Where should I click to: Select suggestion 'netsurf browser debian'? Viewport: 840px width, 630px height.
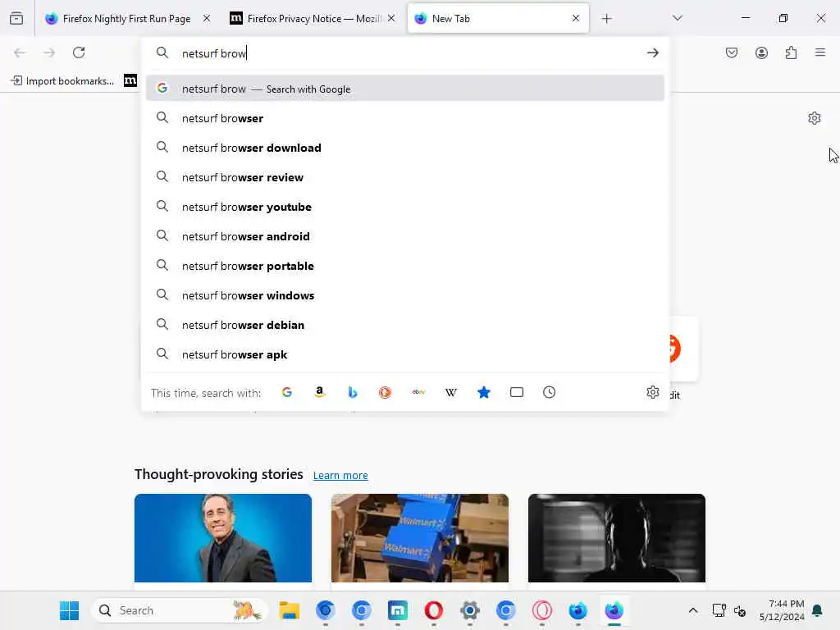[x=405, y=325]
